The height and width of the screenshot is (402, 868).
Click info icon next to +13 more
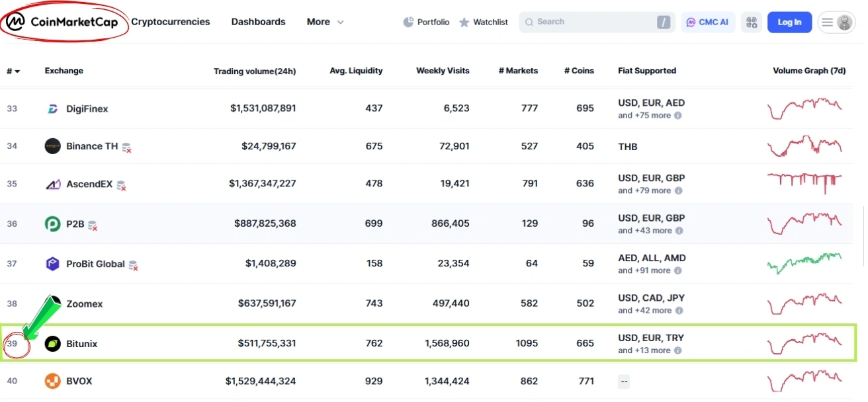[x=678, y=350]
